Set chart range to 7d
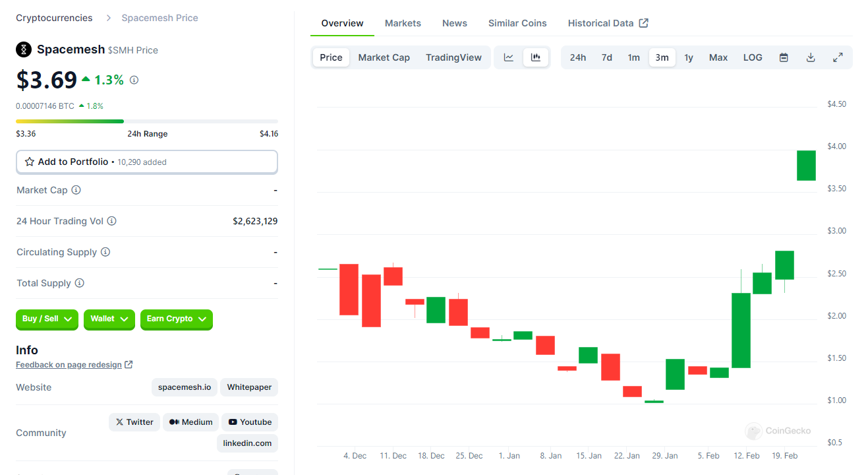Image resolution: width=868 pixels, height=475 pixels. tap(607, 57)
